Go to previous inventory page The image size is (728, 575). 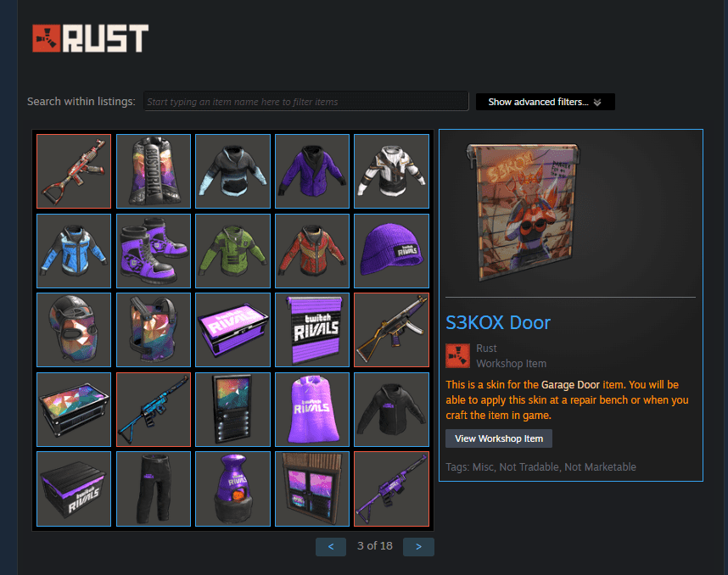tap(331, 547)
